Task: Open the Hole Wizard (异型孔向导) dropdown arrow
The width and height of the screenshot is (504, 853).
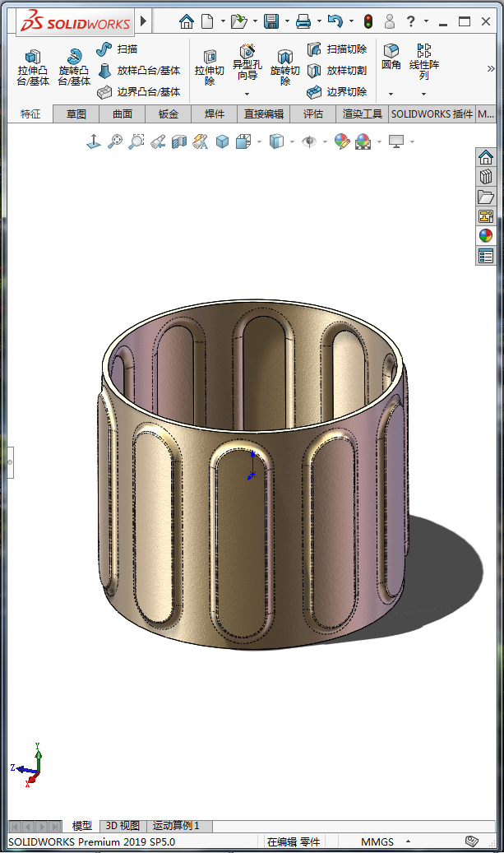Action: pos(247,94)
